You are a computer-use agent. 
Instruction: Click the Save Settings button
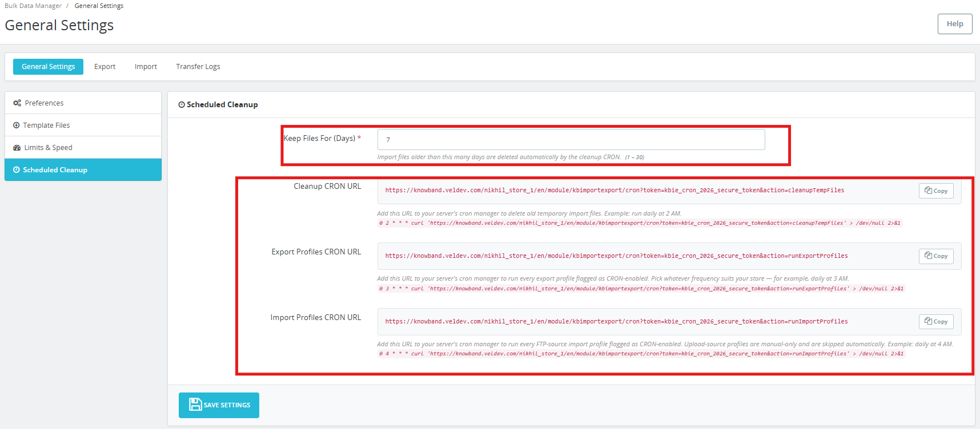click(x=219, y=405)
